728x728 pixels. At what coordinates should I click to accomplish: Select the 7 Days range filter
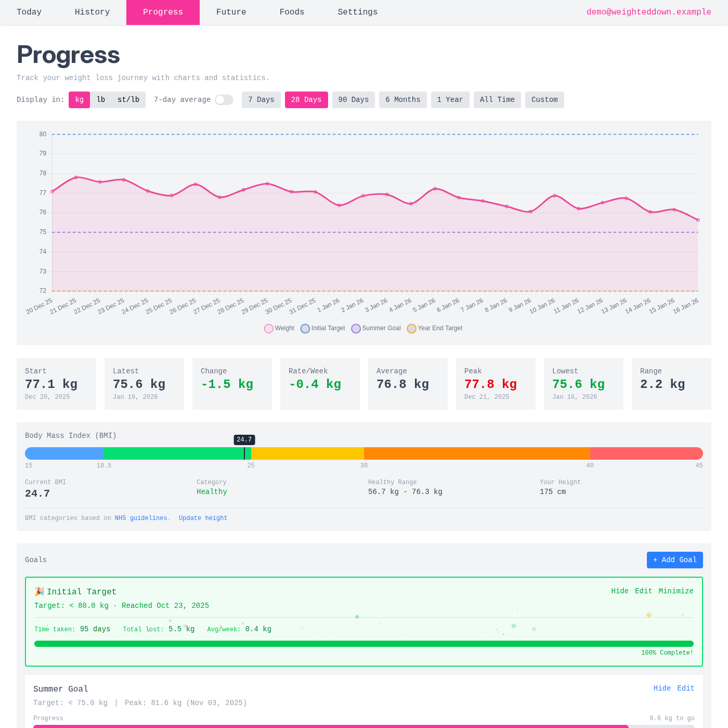pyautogui.click(x=261, y=100)
